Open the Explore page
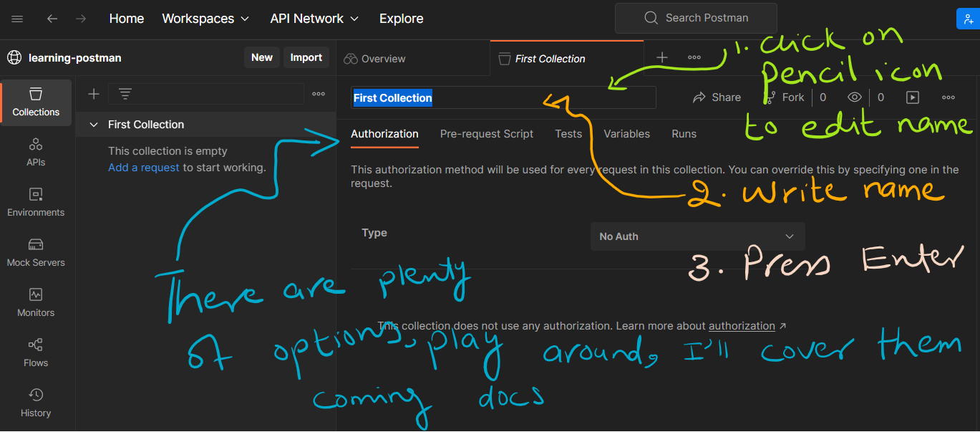 [401, 19]
